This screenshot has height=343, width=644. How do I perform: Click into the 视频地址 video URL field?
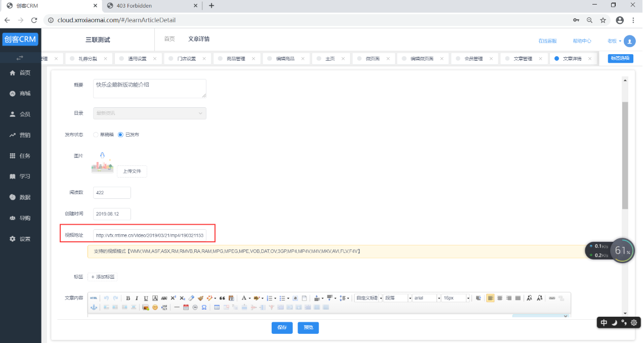click(x=150, y=235)
